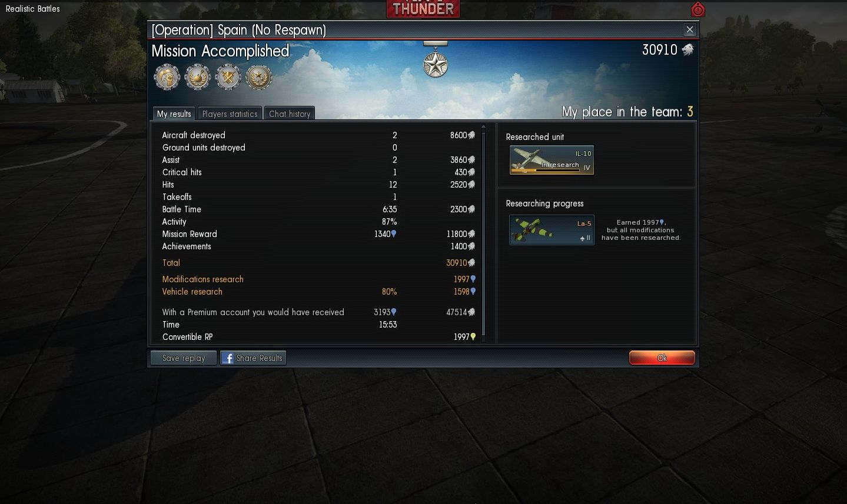Save replay of this battle
Viewport: 847px width, 504px height.
coord(184,358)
